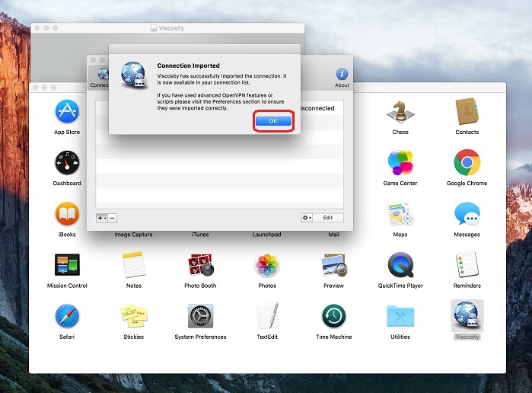Open the Utilities folder
This screenshot has width=532, height=393.
coord(400,316)
